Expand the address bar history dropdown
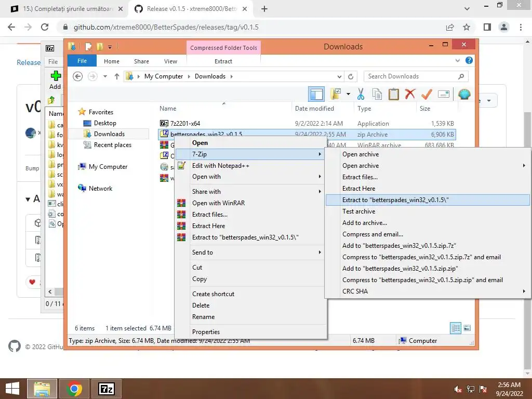The height and width of the screenshot is (399, 532). (339, 76)
